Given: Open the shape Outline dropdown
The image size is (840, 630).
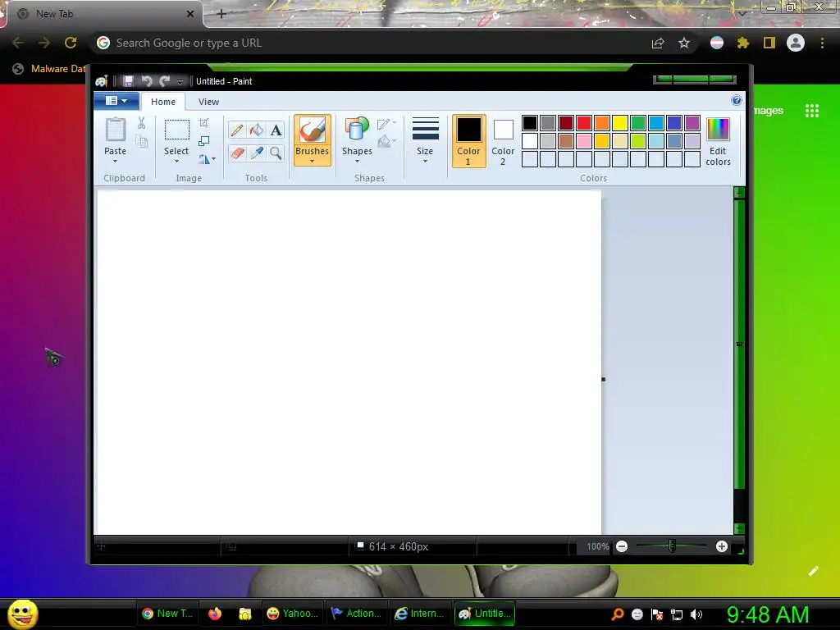Looking at the screenshot, I should pyautogui.click(x=386, y=124).
